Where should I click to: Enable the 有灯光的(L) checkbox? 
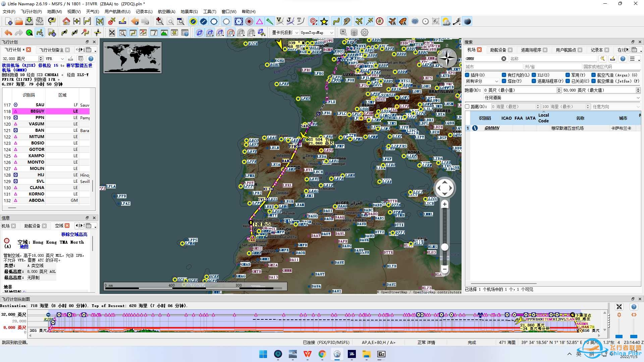pos(504,75)
